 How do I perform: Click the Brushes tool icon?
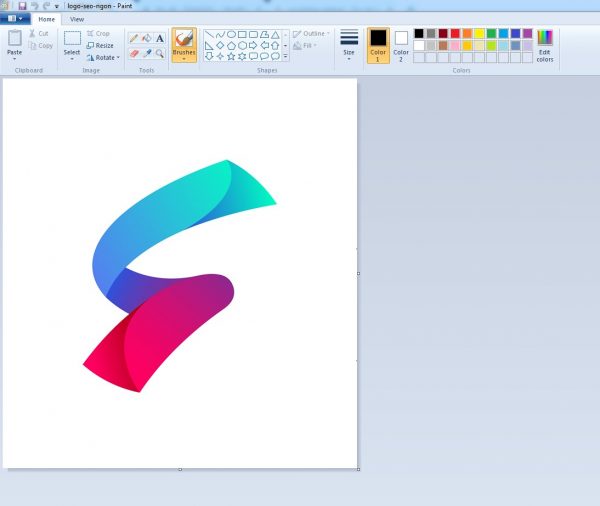184,39
